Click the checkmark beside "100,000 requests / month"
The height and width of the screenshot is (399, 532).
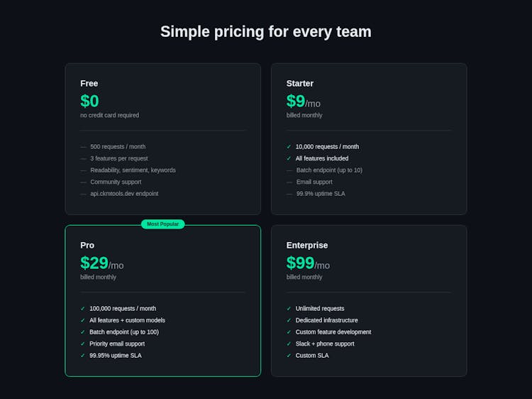tap(83, 309)
